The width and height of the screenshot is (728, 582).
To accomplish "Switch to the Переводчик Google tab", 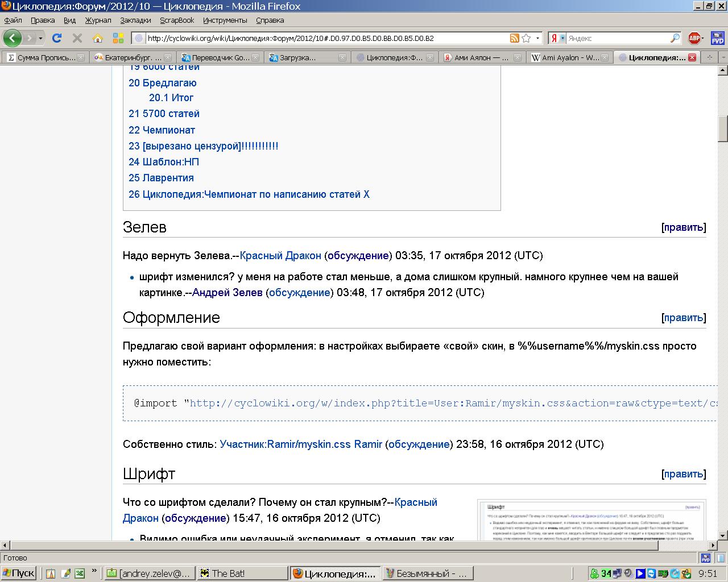I will [x=220, y=57].
